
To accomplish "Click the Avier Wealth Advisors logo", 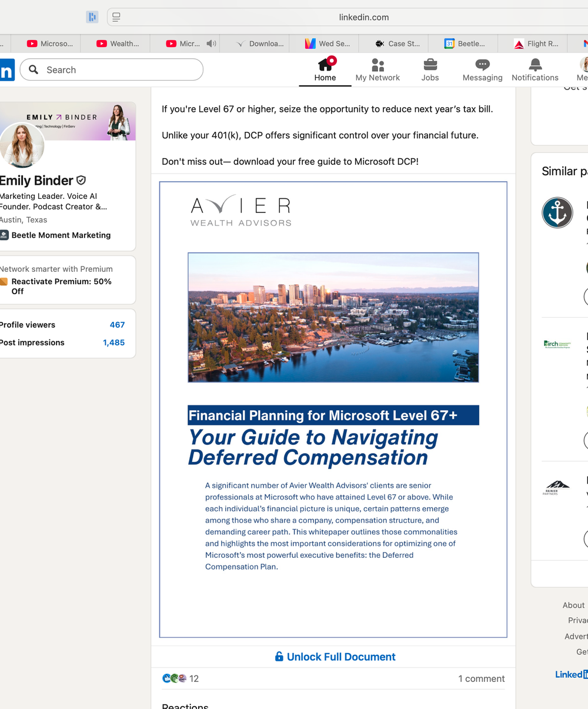I will [241, 211].
